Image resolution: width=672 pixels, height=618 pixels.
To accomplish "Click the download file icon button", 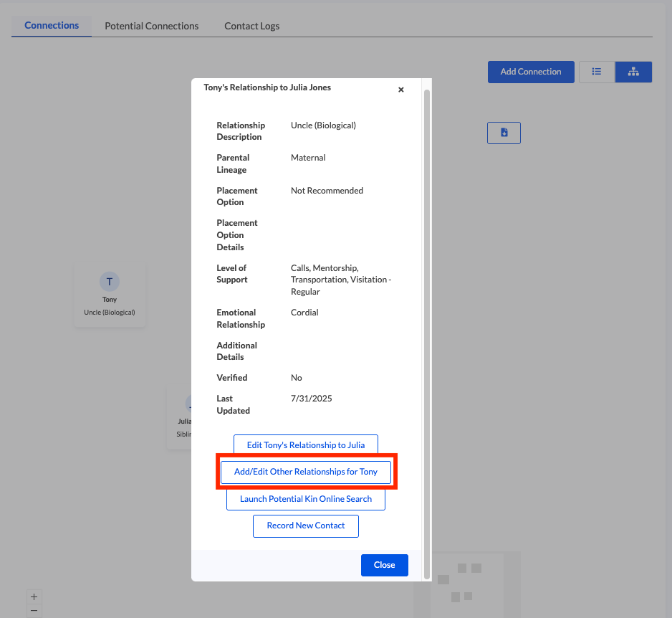I will (x=504, y=133).
